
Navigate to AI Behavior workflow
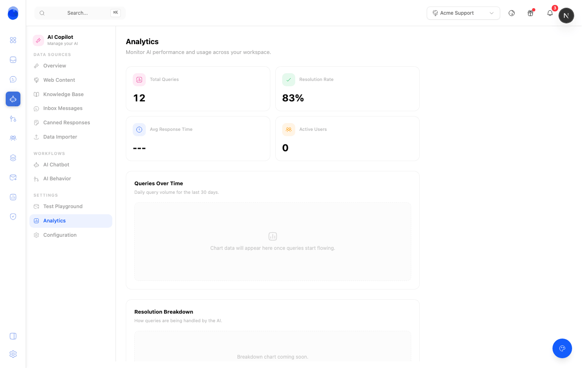tap(71, 179)
